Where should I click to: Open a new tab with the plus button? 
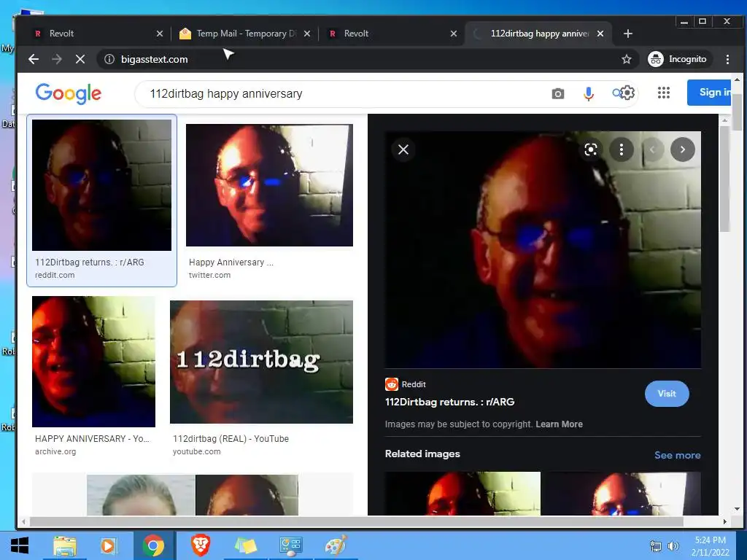pos(628,34)
